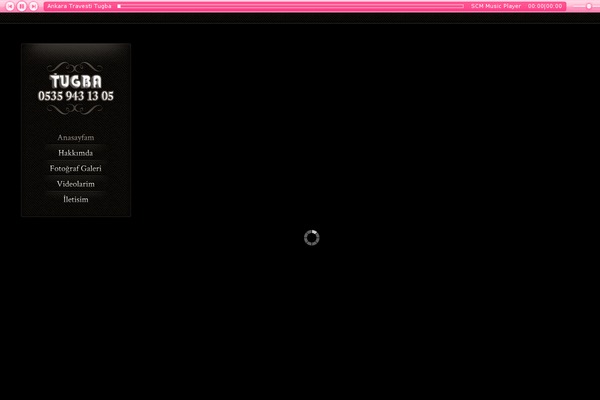Open the Videolarim section
The image size is (600, 400).
[x=76, y=184]
